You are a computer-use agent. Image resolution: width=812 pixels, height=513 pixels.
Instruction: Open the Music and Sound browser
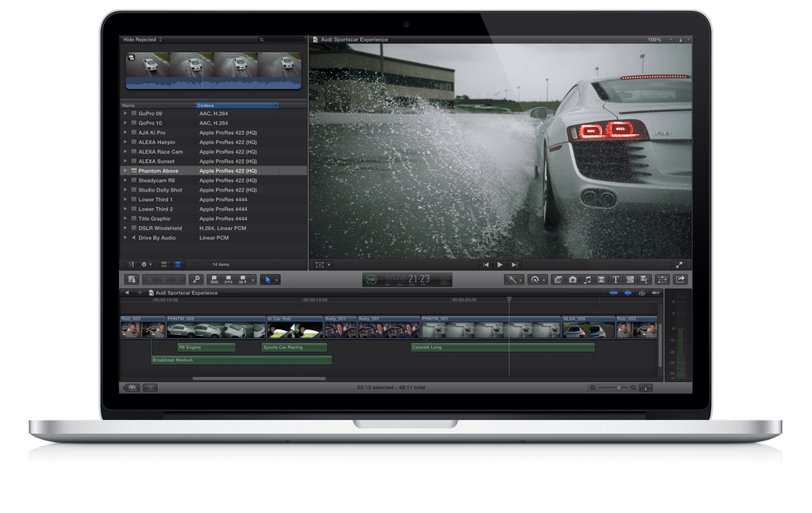(587, 280)
